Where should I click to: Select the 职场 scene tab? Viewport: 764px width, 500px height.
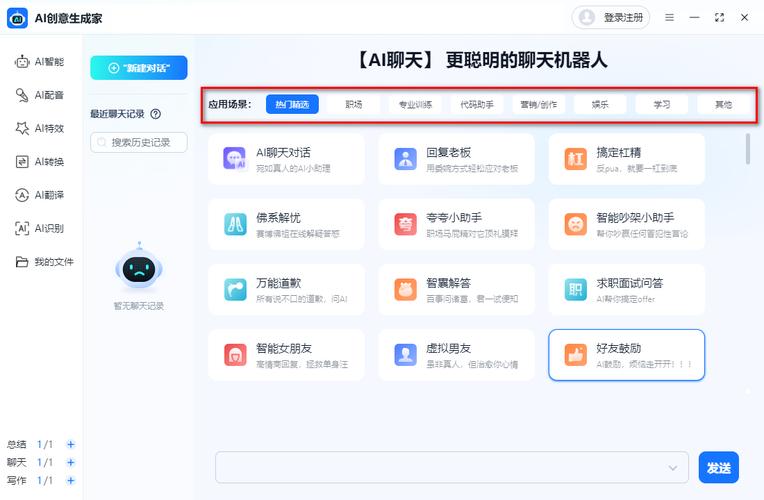pyautogui.click(x=354, y=104)
